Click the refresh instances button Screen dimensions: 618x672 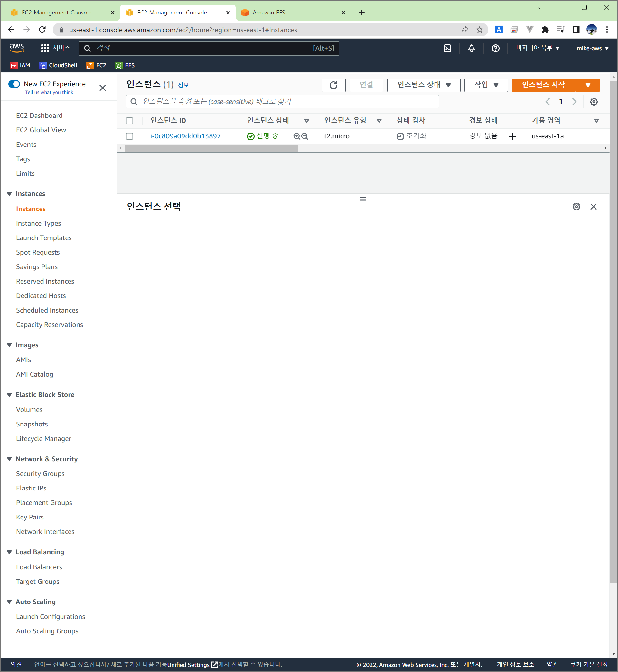pos(333,85)
